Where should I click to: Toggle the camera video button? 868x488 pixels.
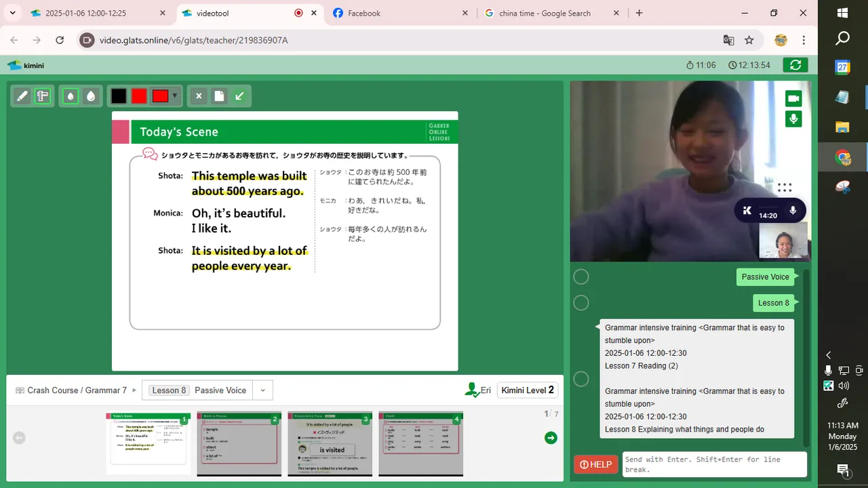pos(793,99)
